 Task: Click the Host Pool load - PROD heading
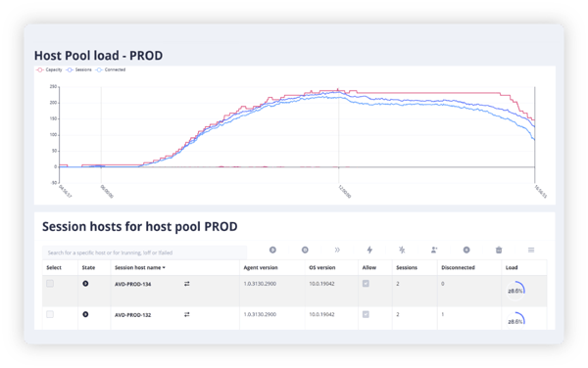99,56
